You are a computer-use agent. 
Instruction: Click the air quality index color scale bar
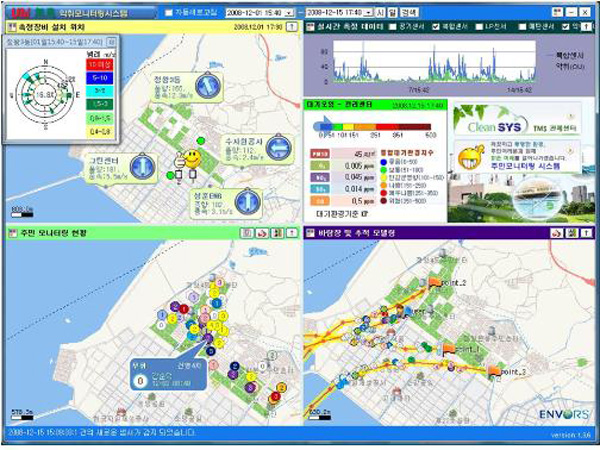tap(377, 126)
